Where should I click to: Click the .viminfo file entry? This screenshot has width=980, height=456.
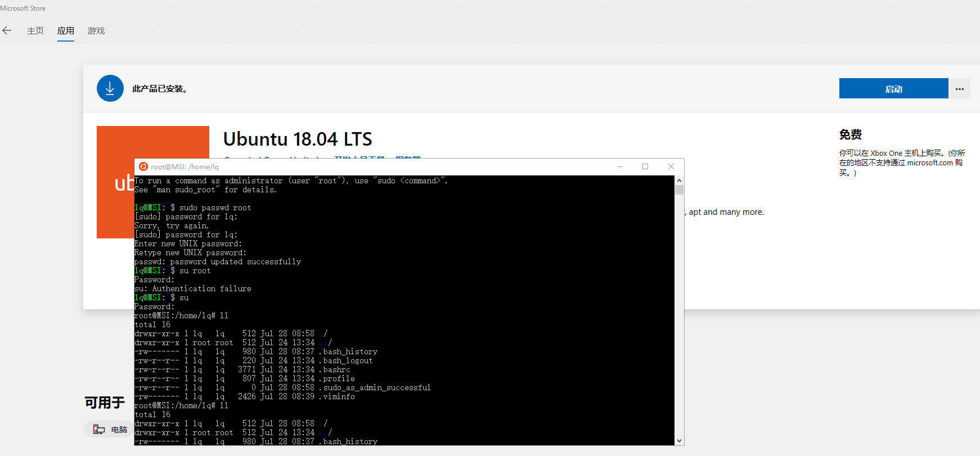click(x=337, y=396)
